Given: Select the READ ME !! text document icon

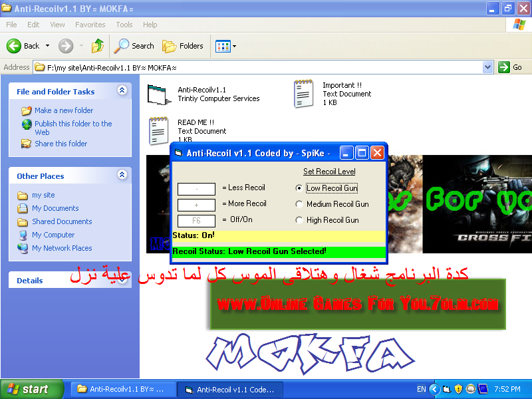Looking at the screenshot, I should coord(159,130).
